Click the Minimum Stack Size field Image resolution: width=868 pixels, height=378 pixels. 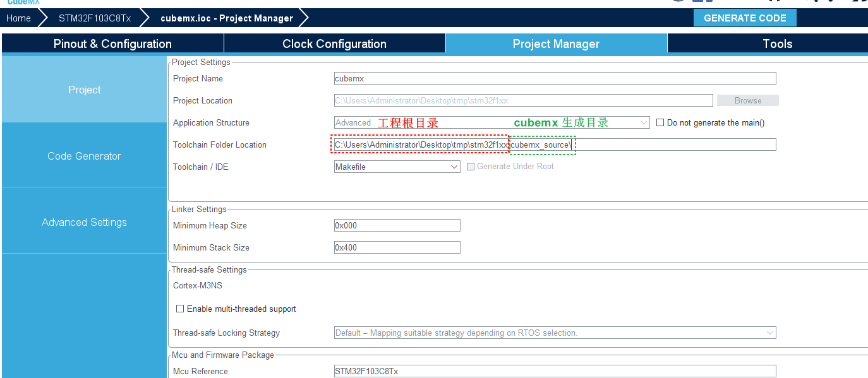(397, 247)
